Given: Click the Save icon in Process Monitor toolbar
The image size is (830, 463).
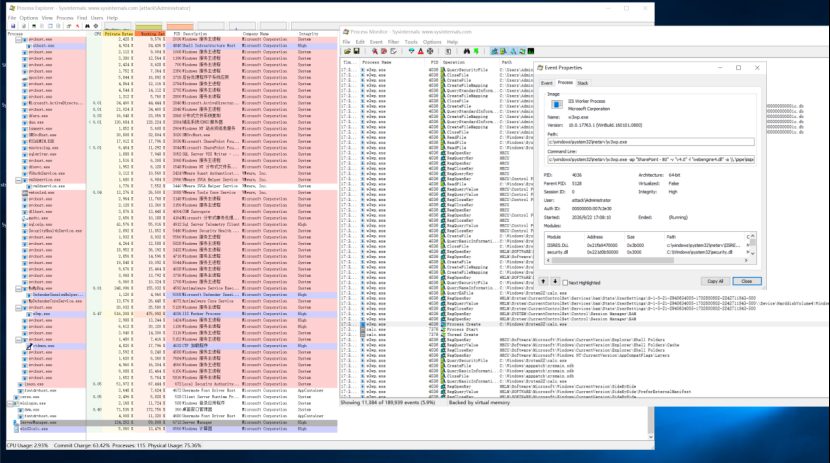Looking at the screenshot, I should [x=356, y=51].
